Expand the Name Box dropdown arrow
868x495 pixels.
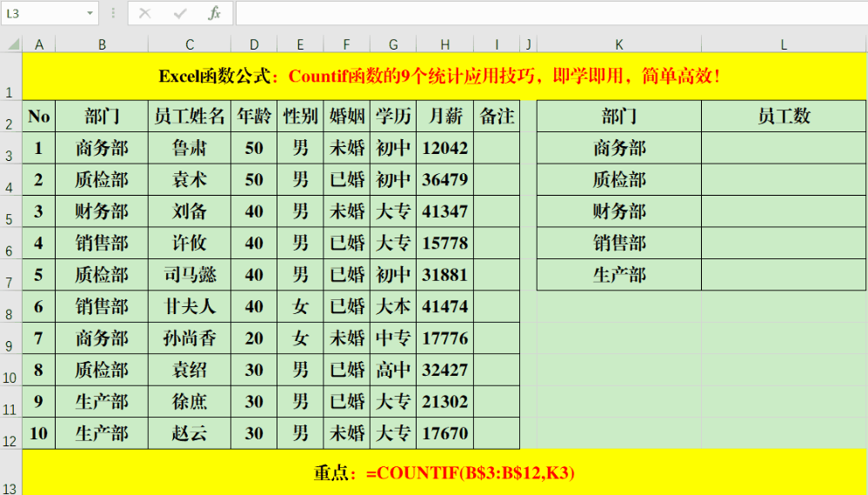90,13
